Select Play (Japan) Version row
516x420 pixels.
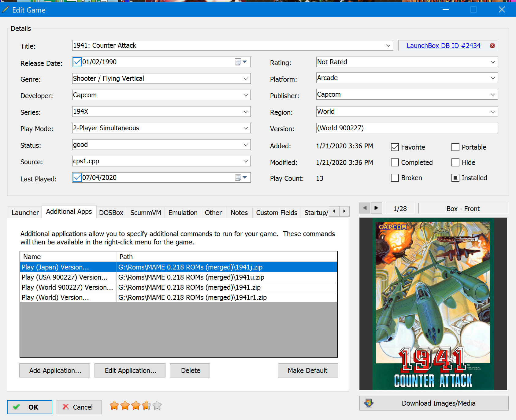[x=179, y=267]
